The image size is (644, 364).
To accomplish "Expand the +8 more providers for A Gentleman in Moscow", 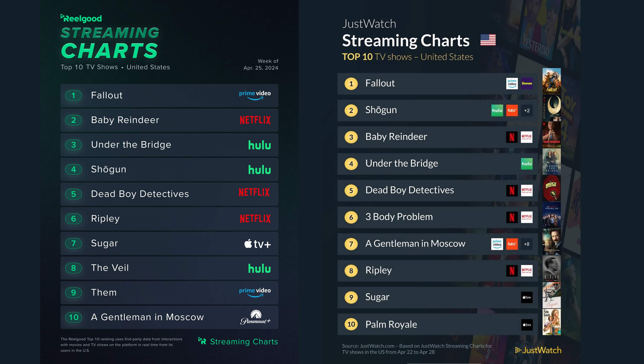I will click(x=526, y=244).
